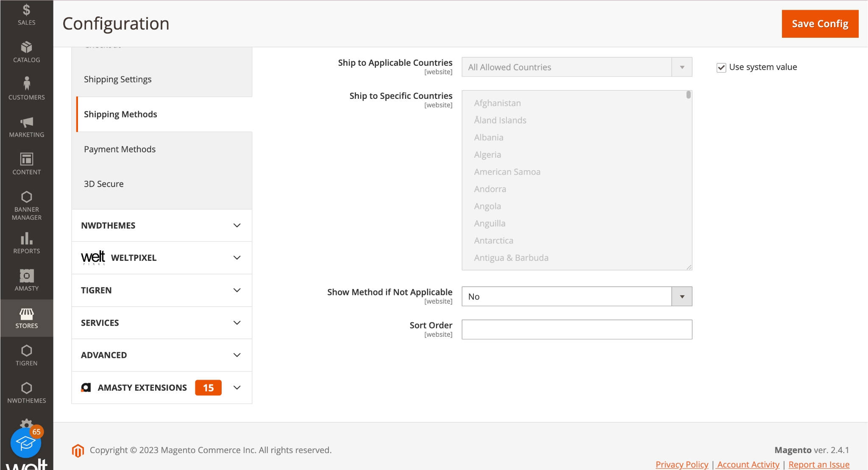
Task: Open the Content layout icon
Action: point(26,159)
